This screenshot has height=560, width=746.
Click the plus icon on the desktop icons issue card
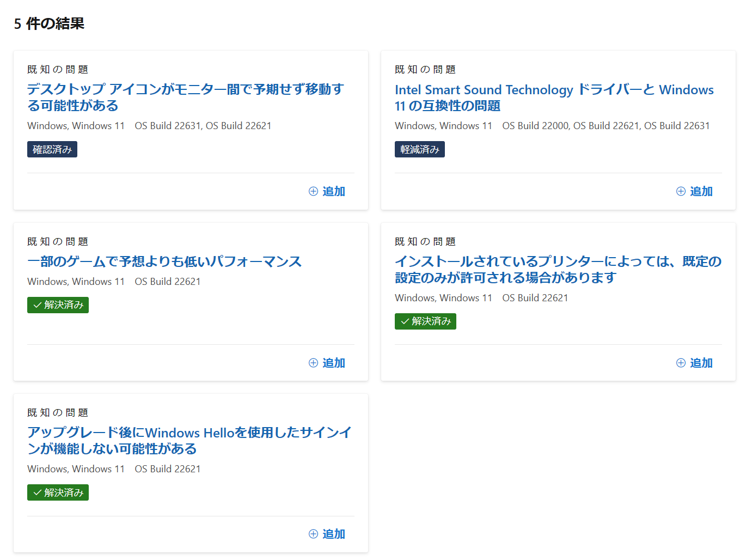pos(313,191)
